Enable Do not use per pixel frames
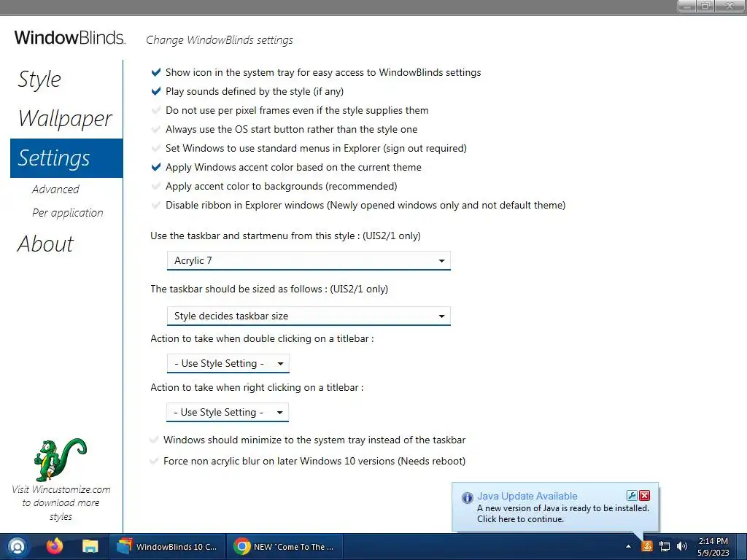The height and width of the screenshot is (560, 747). [156, 111]
